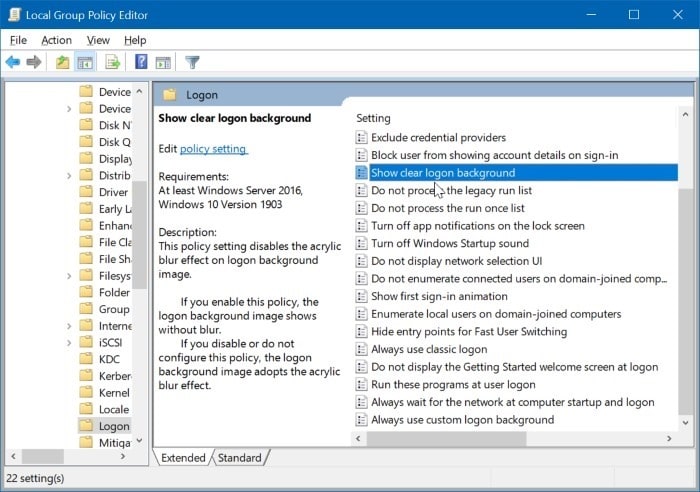Toggle the Show/Hide Console Tree icon
This screenshot has height=492, width=700.
click(85, 62)
